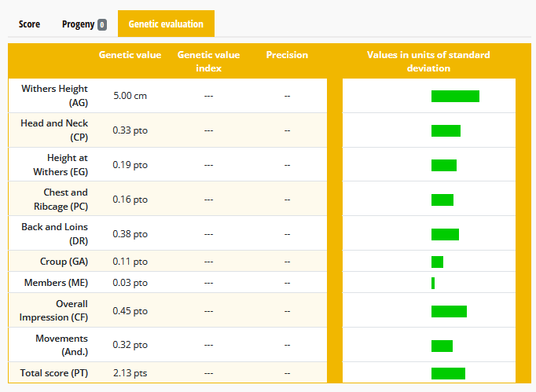Click the Overall Impression green deviation bar

(449, 311)
